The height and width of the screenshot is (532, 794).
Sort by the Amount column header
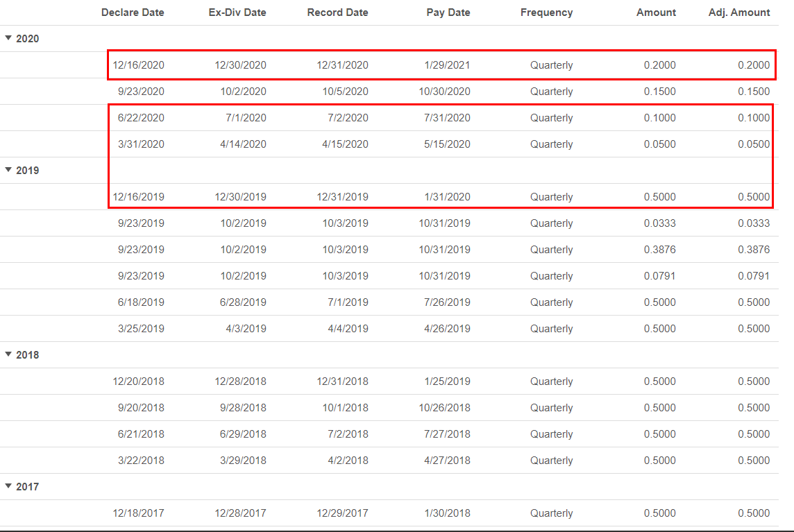[x=657, y=12]
